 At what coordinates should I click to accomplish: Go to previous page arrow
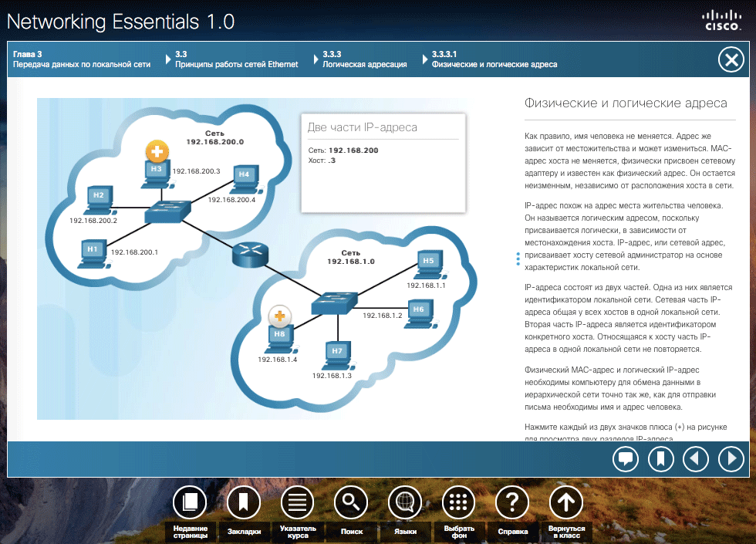coord(696,458)
